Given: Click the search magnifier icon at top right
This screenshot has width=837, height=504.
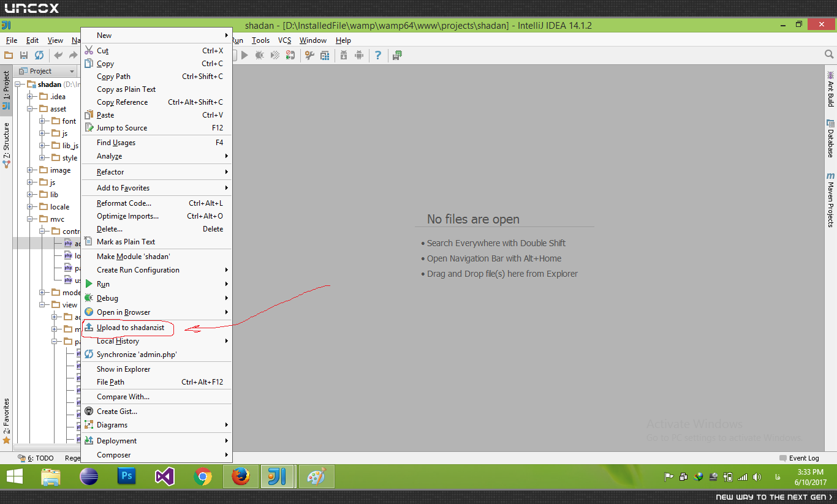Looking at the screenshot, I should [x=829, y=55].
